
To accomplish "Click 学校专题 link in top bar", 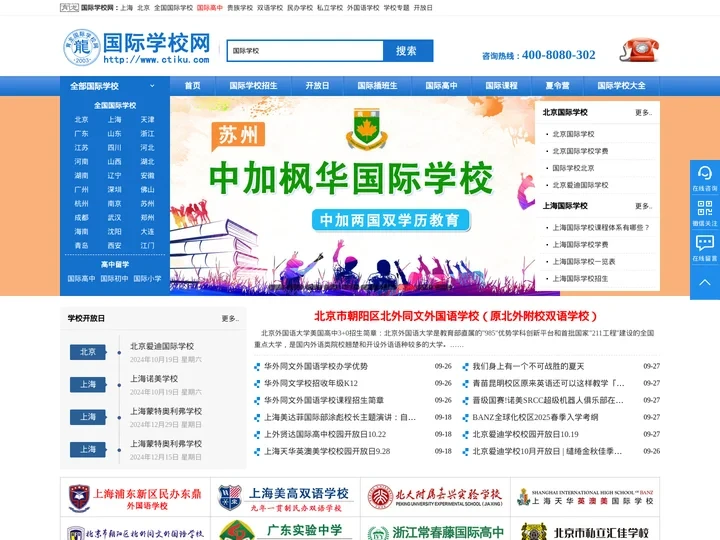I will (x=396, y=8).
